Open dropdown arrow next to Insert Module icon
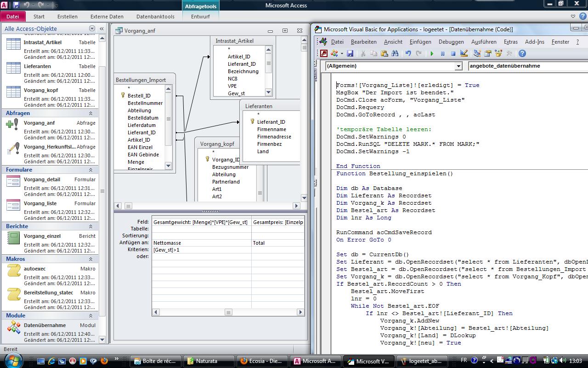This screenshot has height=368, width=588. [x=342, y=53]
